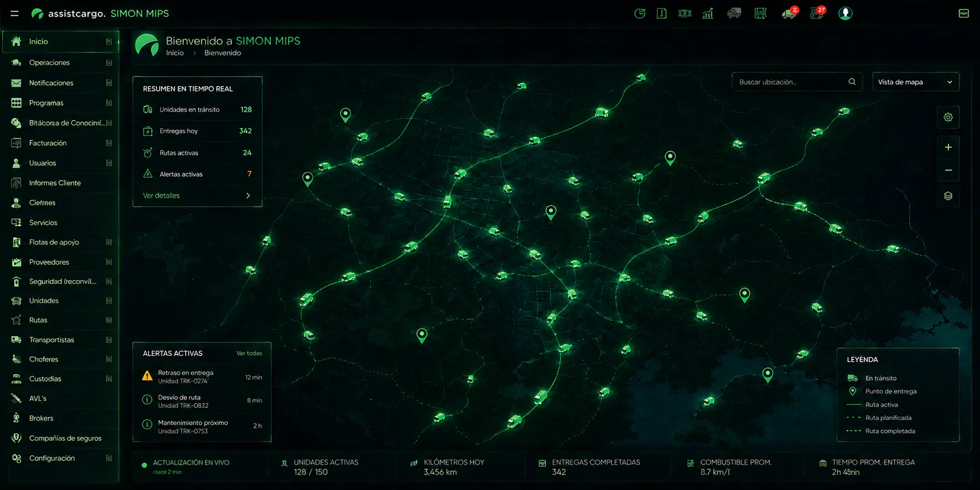This screenshot has height=490, width=980.
Task: Select the Rutas activas summary row
Action: tap(197, 152)
